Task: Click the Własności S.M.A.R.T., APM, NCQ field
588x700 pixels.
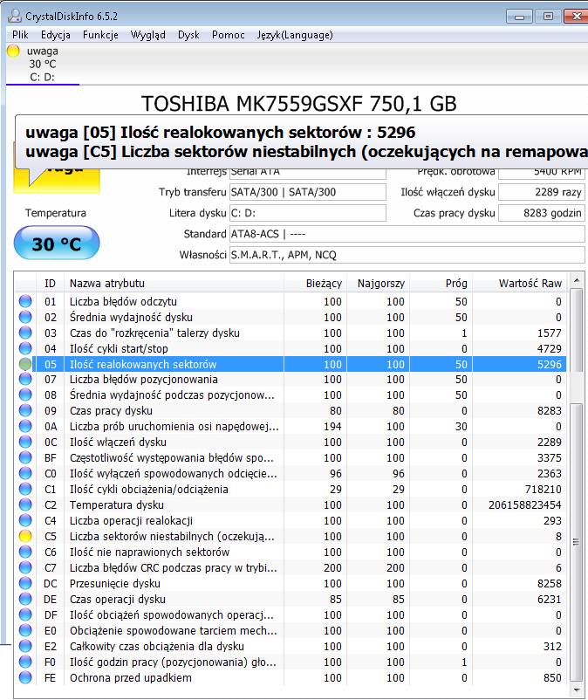Action: click(407, 255)
